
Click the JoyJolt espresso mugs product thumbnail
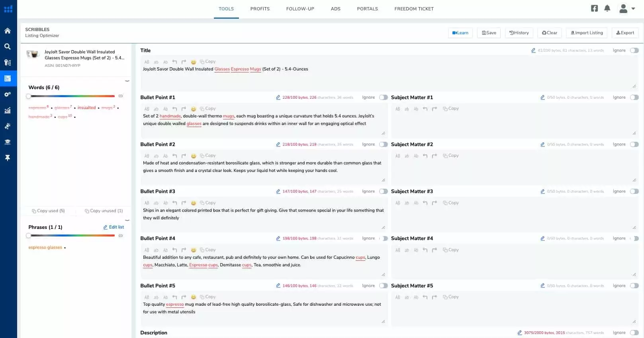pyautogui.click(x=33, y=55)
